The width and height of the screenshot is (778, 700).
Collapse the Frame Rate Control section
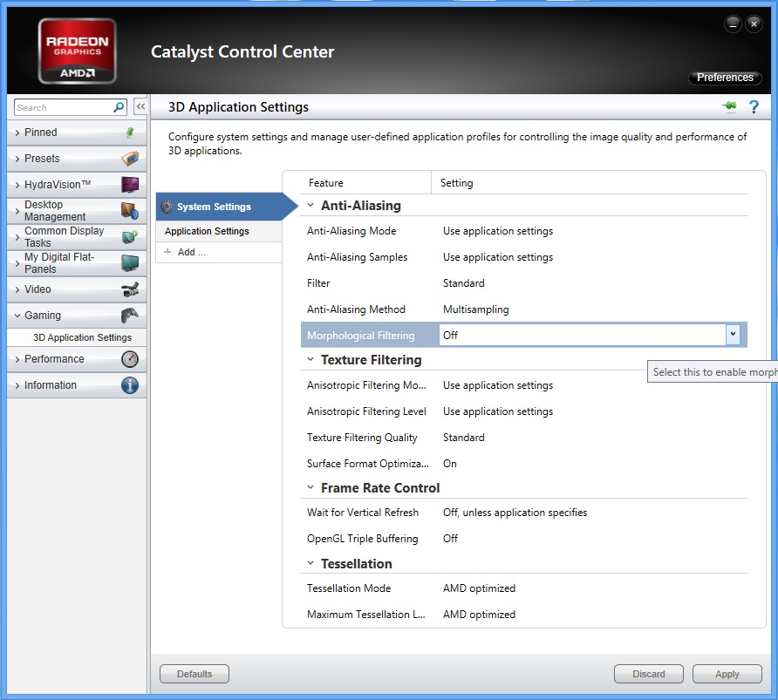tap(311, 488)
